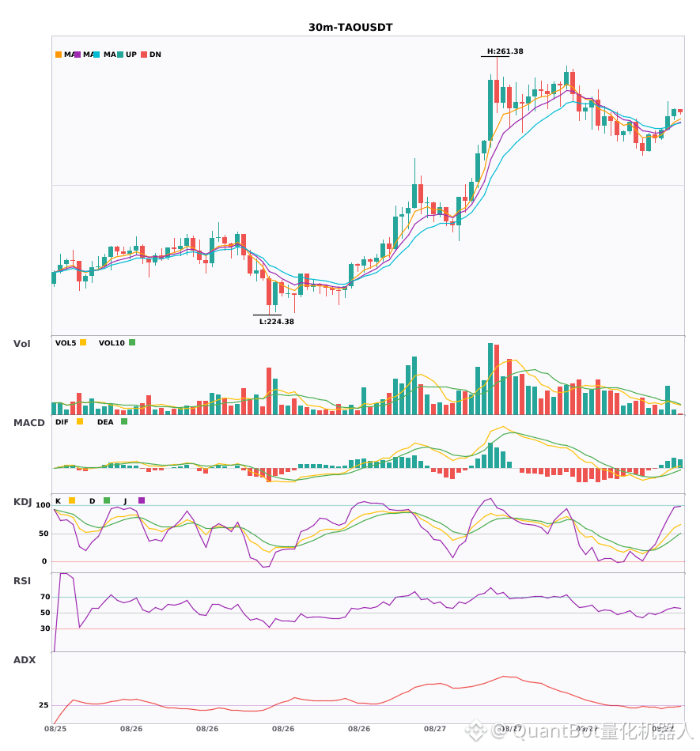Click the yellow VOL5 legend swatch
Image resolution: width=700 pixels, height=751 pixels.
[83, 342]
